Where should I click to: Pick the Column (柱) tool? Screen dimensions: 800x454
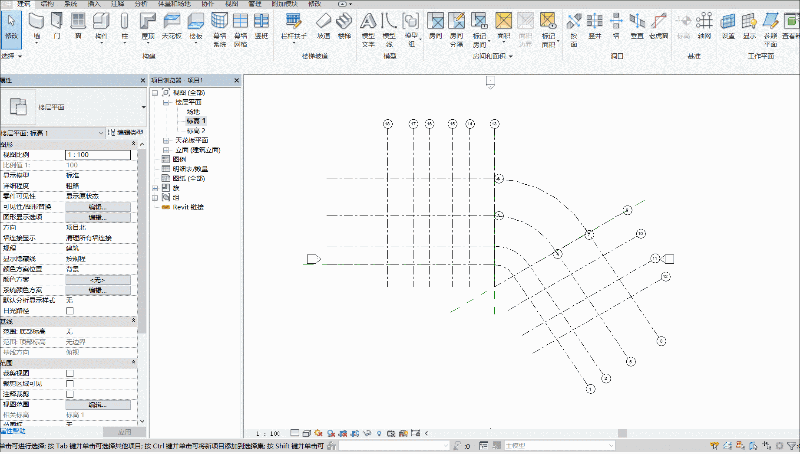[124, 27]
